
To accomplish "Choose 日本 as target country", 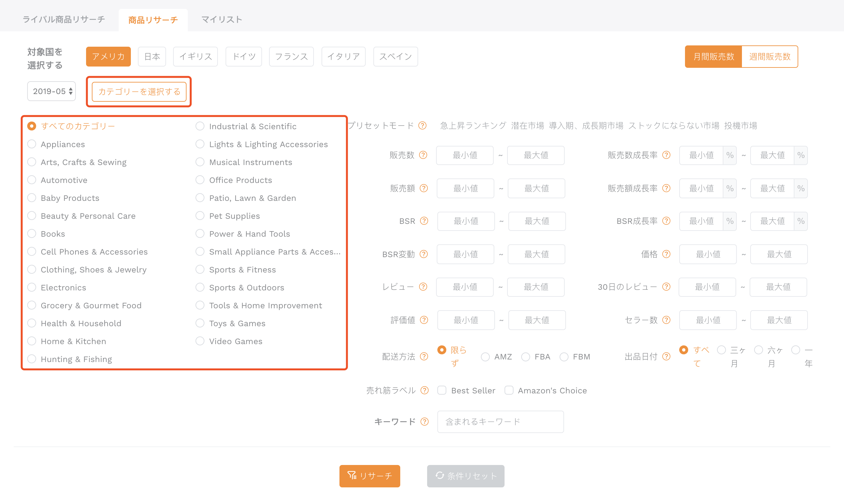I will 152,57.
